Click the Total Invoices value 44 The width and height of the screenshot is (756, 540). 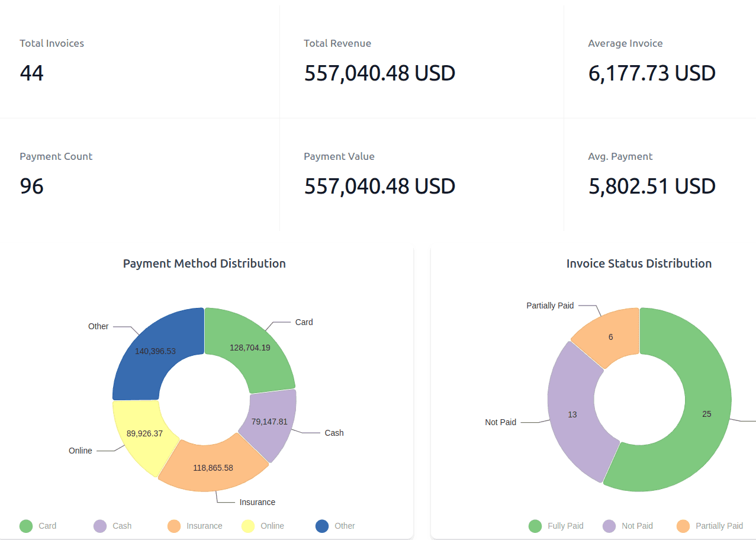coord(32,73)
